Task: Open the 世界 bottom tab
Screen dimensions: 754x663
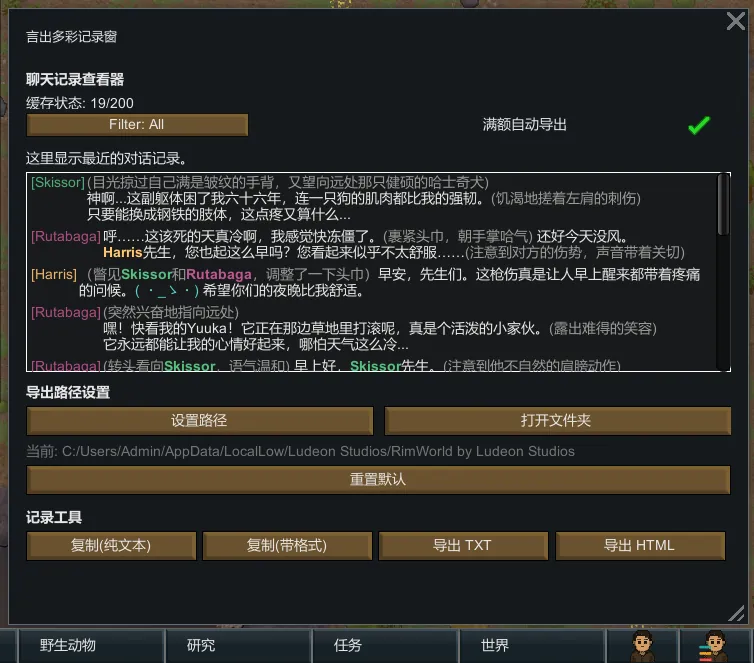Action: pos(532,646)
